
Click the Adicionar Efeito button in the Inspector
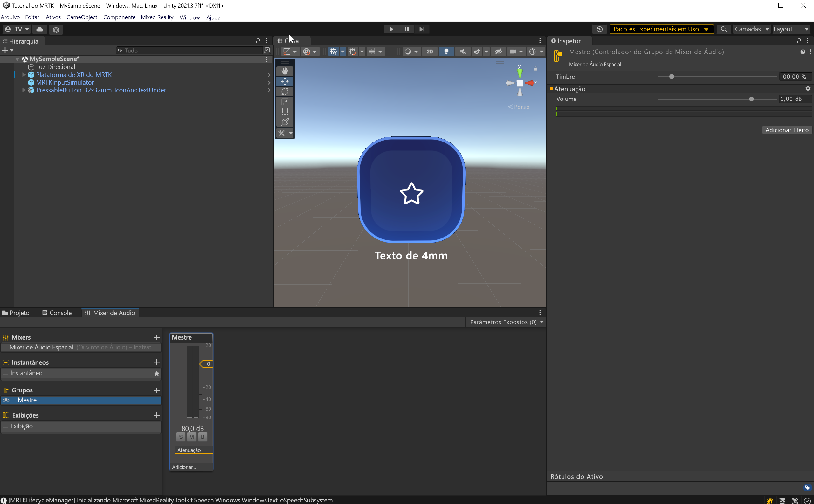click(x=787, y=130)
